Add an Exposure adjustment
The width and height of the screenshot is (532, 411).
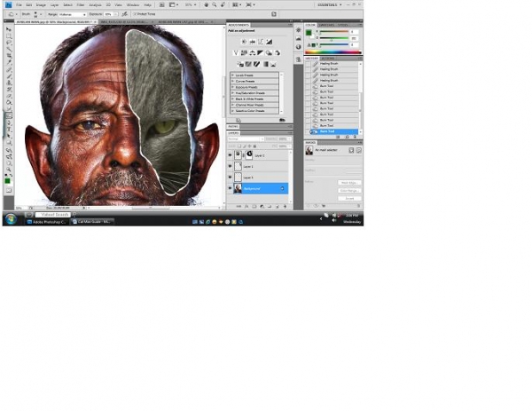(x=269, y=42)
